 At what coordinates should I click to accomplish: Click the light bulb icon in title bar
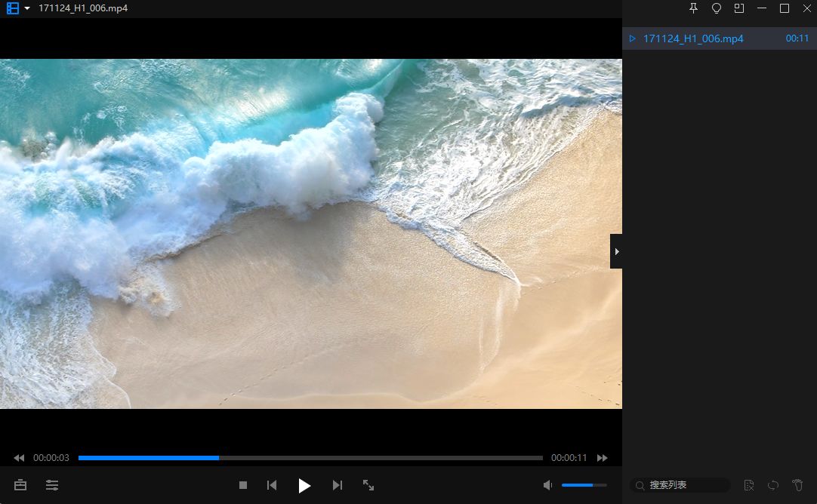pyautogui.click(x=717, y=8)
